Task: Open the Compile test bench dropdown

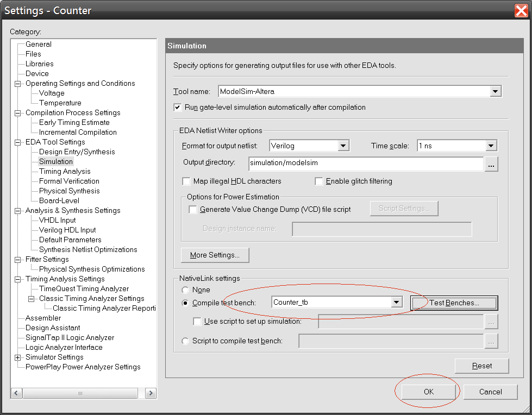Action: pos(396,302)
